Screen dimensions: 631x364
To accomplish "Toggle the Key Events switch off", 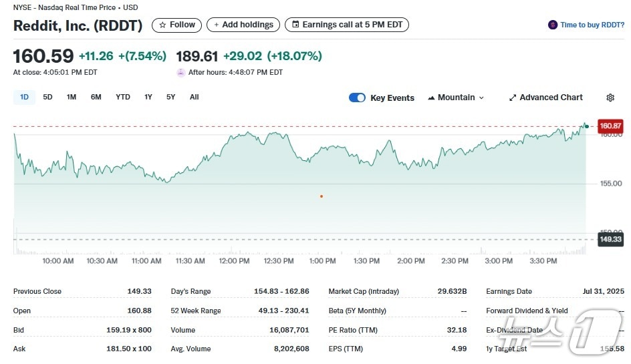I will (357, 98).
